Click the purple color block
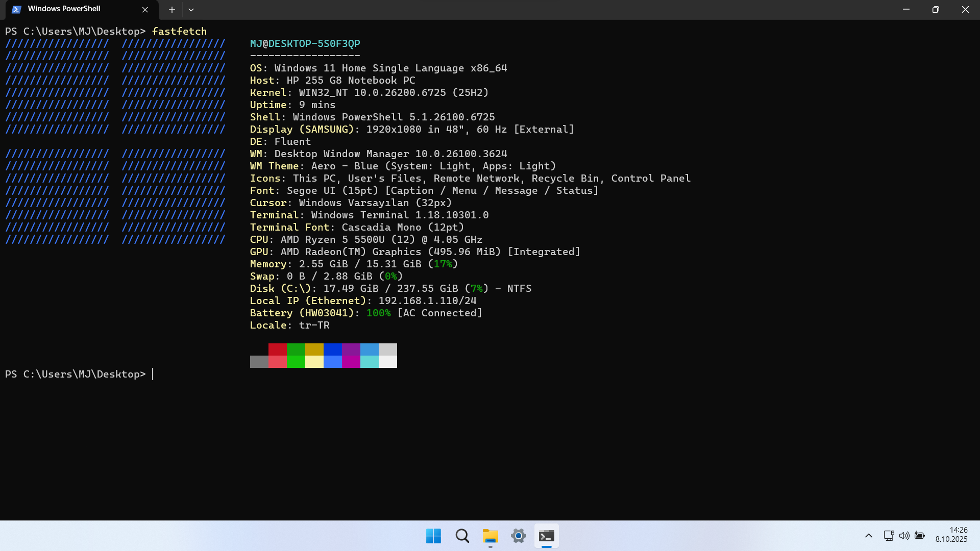Screen dimensions: 980x551 [x=351, y=349]
